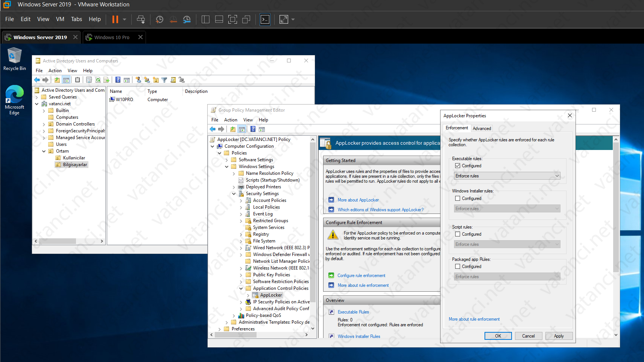Click the Create New Organizational Unit icon
This screenshot has width=644, height=362.
pos(156,80)
